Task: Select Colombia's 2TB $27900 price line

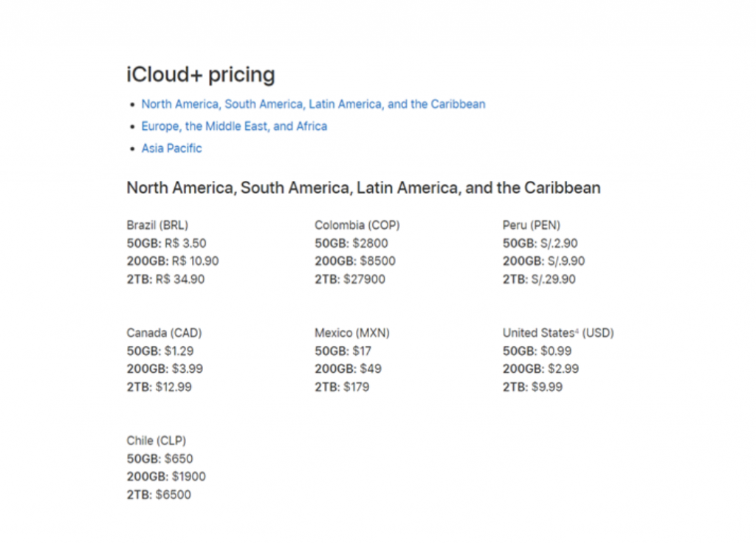Action: (x=349, y=279)
